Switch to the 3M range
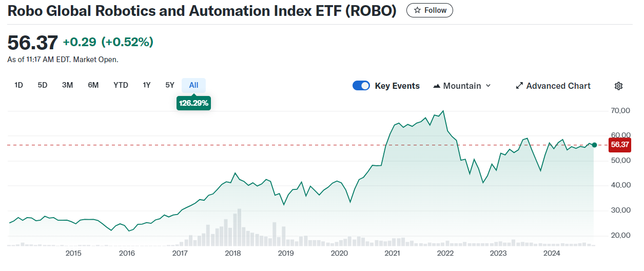644x271 pixels. click(x=67, y=85)
